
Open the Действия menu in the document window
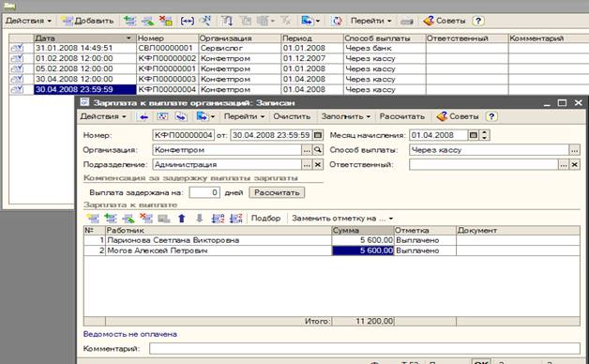pos(103,116)
